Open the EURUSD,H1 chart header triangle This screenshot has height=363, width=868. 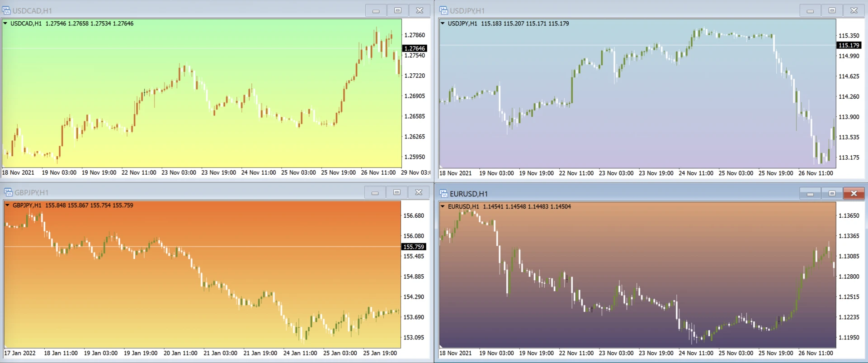point(443,207)
